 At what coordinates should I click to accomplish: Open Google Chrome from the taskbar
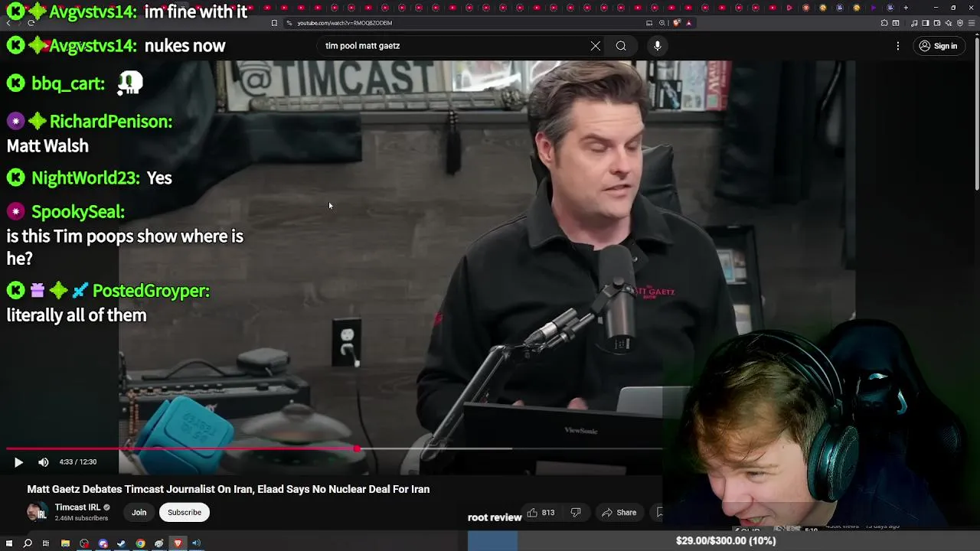coord(140,543)
